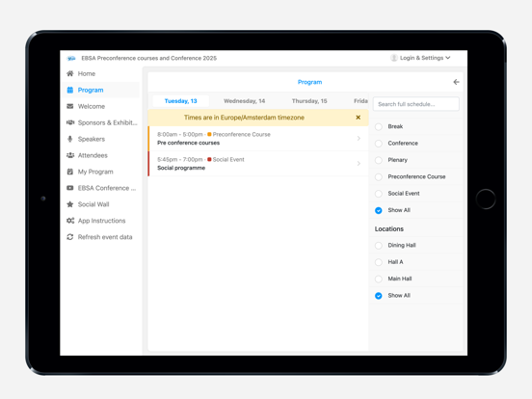The width and height of the screenshot is (532, 399).
Task: Click the Locations section heading
Action: coord(389,228)
